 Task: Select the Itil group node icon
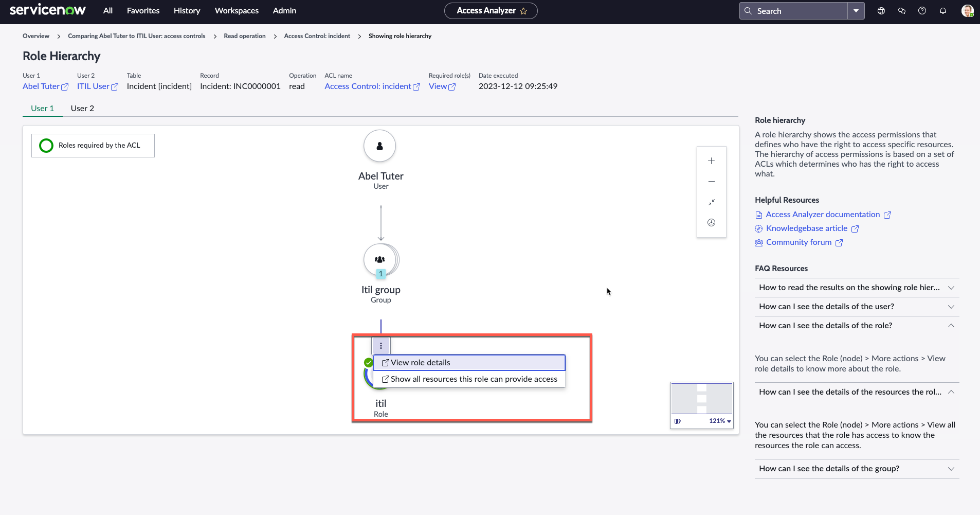pos(380,260)
